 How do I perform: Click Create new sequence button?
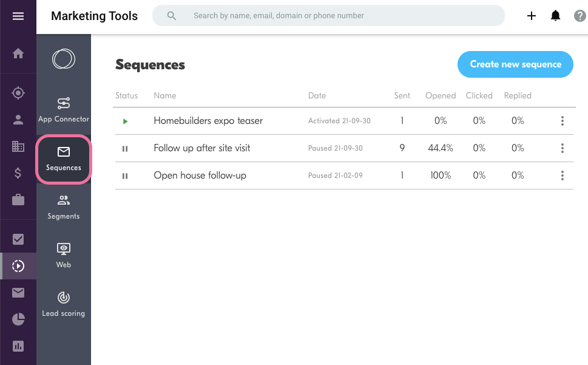[515, 64]
